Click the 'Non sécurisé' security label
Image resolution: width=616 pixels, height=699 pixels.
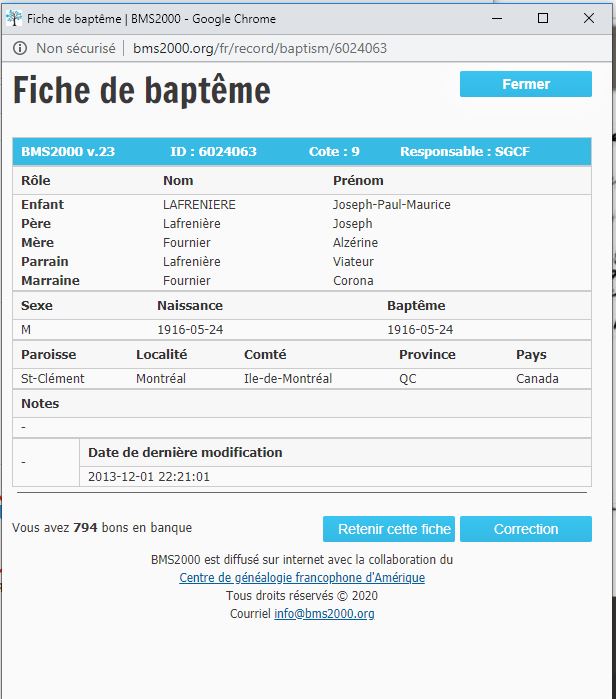click(76, 48)
